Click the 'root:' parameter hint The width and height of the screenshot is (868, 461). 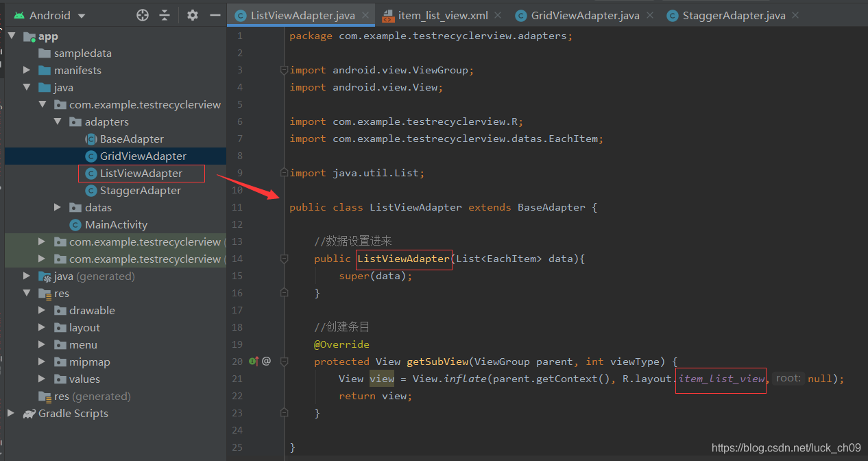tap(788, 379)
